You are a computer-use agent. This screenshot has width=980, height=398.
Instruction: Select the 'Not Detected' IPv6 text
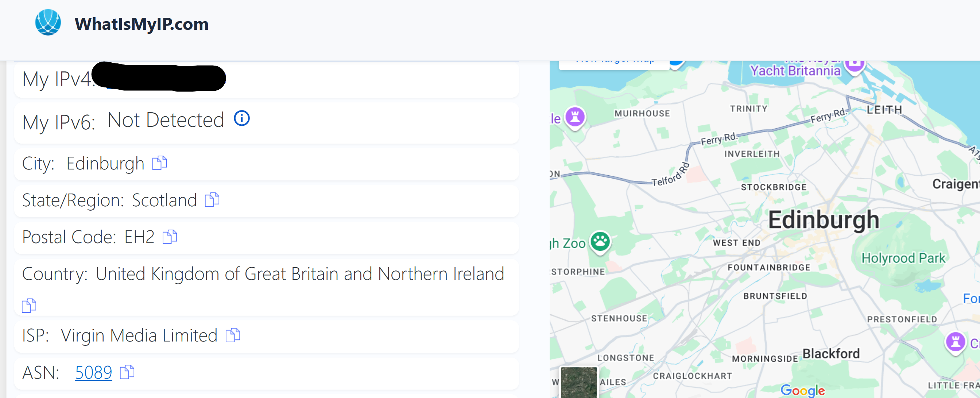(x=166, y=120)
